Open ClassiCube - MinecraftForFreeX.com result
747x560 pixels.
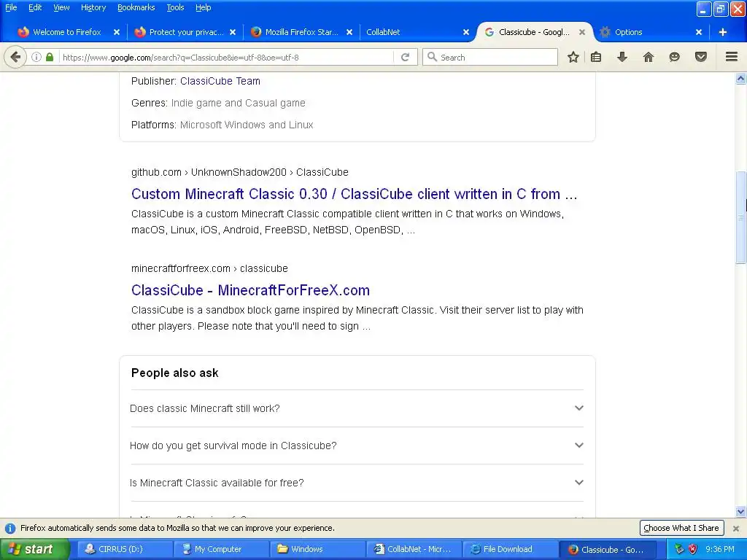[251, 290]
